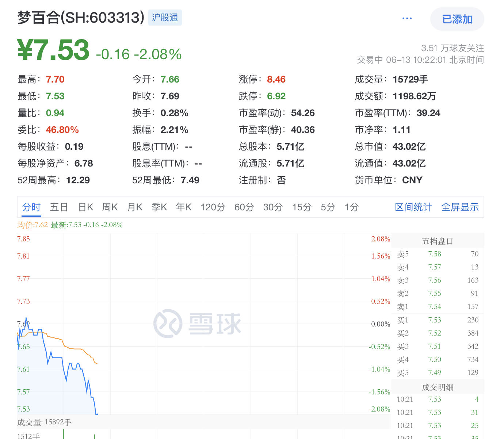
Task: Click the 卖4 order row at 7.57
Action: pyautogui.click(x=438, y=267)
